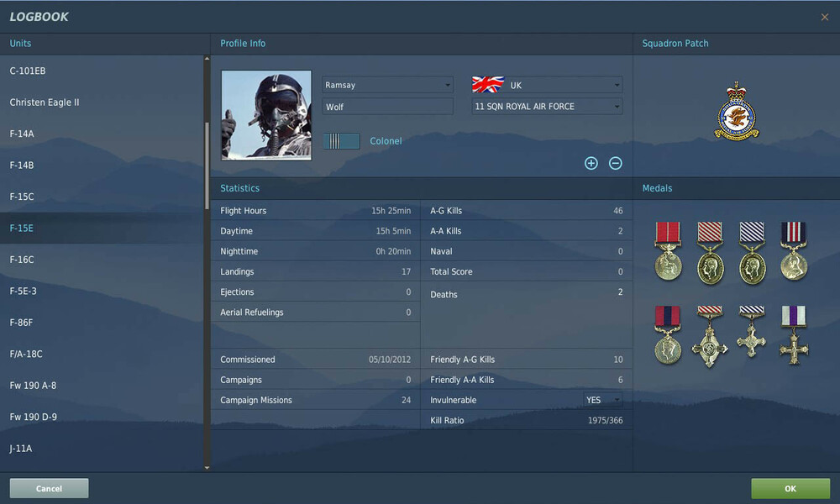Click the pilot portrait thumbnail
Viewport: 840px width, 504px height.
tap(266, 115)
